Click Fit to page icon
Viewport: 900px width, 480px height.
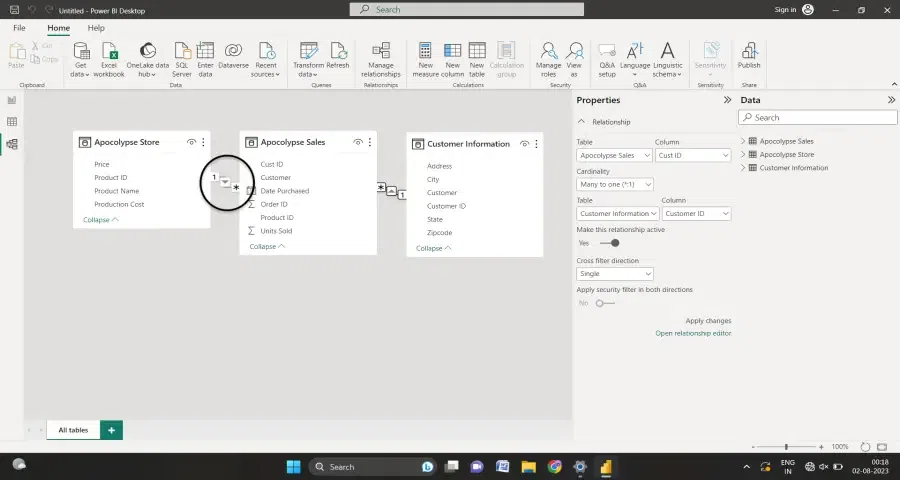(x=882, y=447)
